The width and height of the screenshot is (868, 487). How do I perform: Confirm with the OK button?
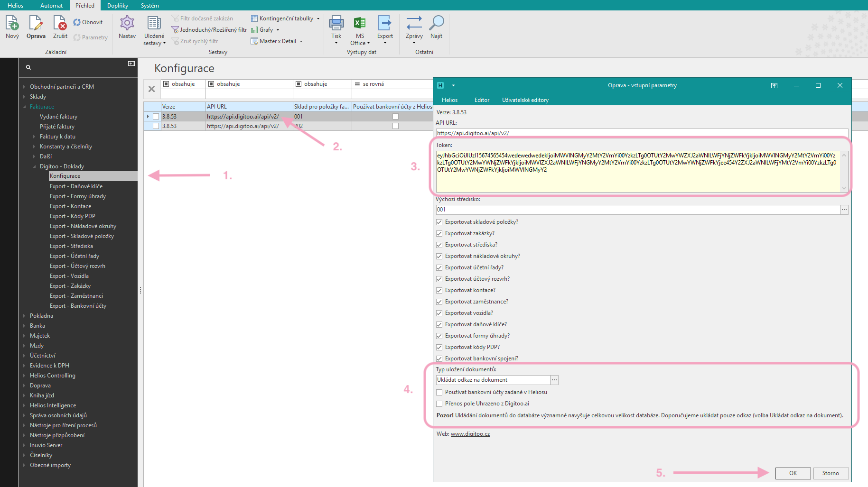[793, 473]
